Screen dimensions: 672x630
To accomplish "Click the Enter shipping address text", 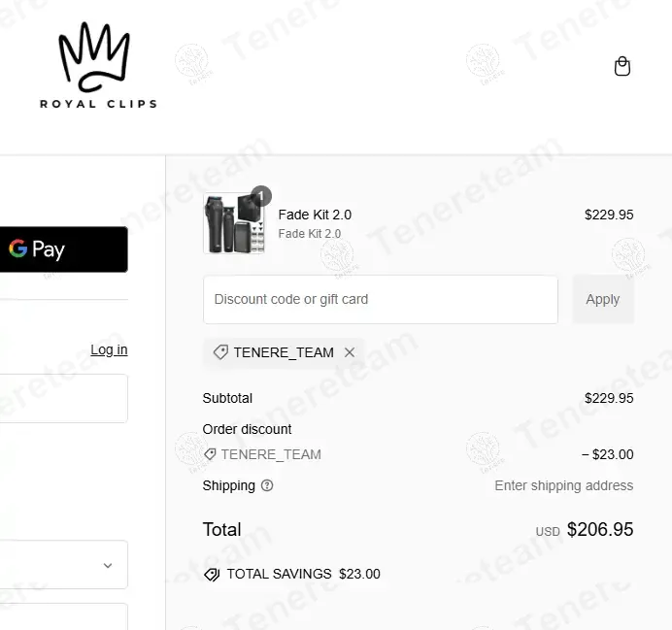I will 563,485.
